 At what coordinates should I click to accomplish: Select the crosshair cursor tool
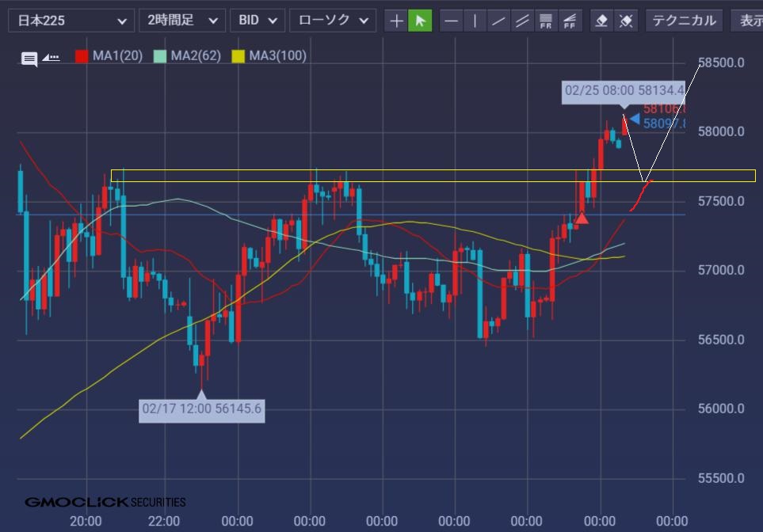[396, 21]
